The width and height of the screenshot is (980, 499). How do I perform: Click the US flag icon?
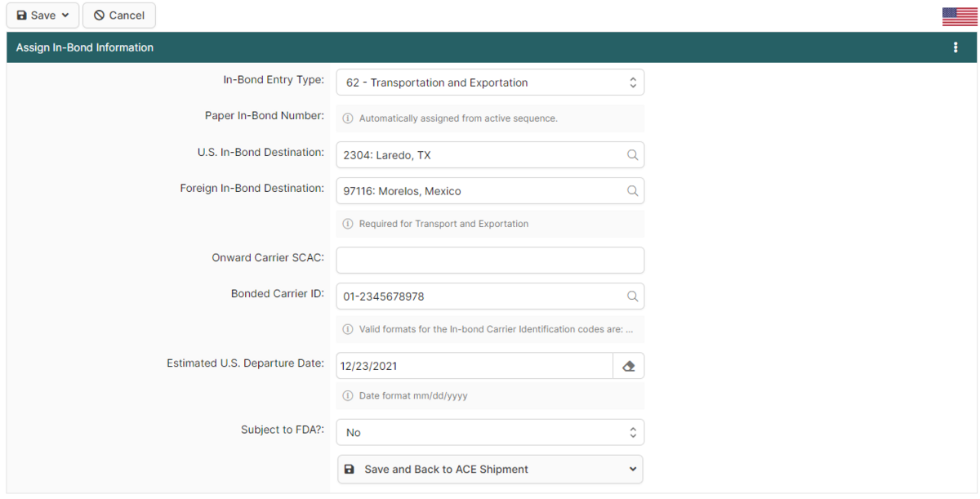(960, 16)
